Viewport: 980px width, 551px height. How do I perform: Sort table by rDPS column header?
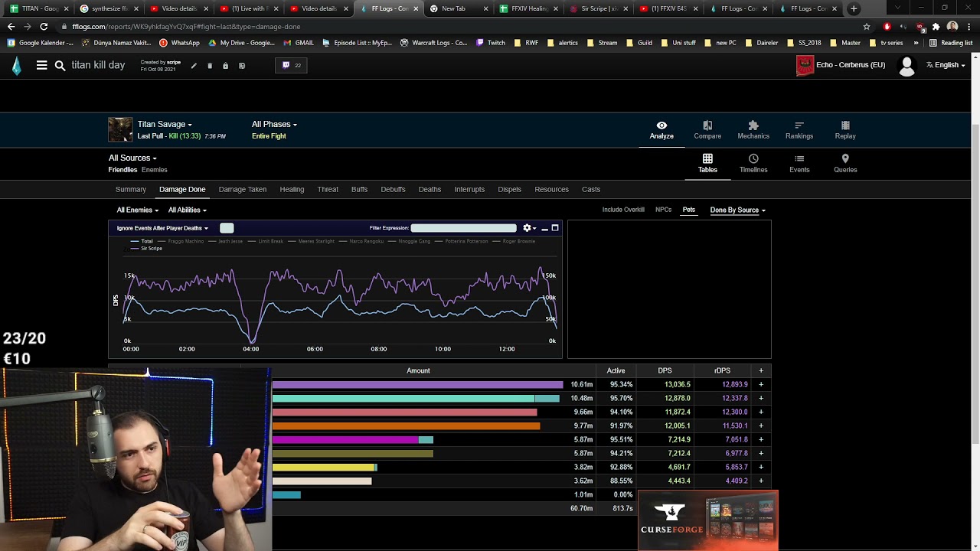point(722,370)
